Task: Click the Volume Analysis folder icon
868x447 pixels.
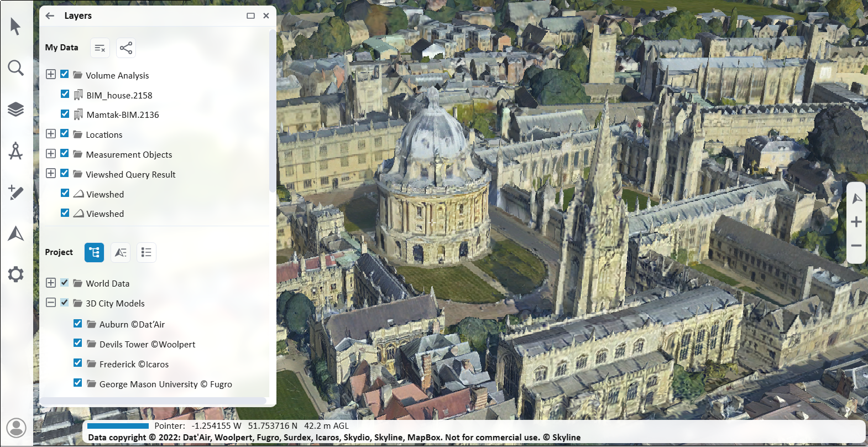Action: (x=78, y=75)
